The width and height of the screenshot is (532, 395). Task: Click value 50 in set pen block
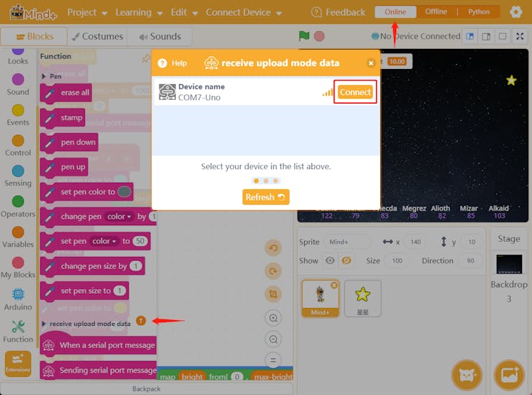click(x=139, y=241)
